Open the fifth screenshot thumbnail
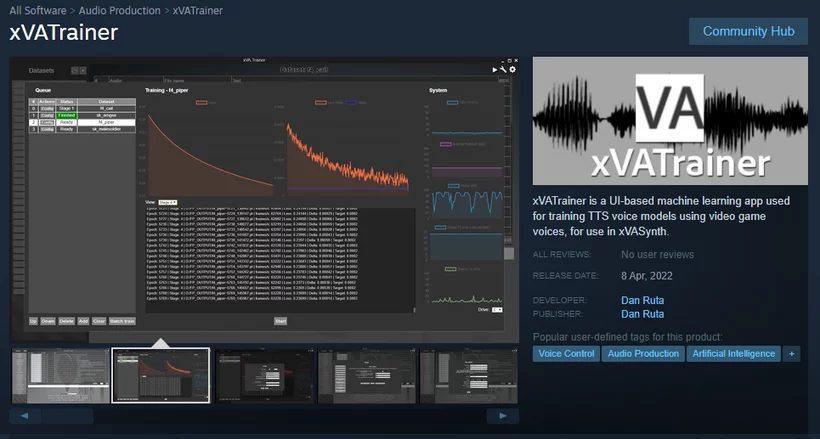This screenshot has width=820, height=439. pos(469,376)
